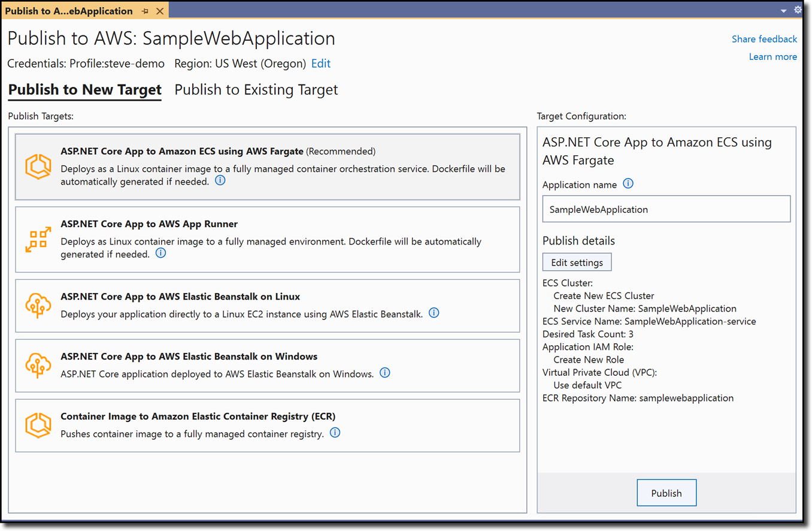This screenshot has width=812, height=531.
Task: Click the Elastic Beanstalk on Windows icon
Action: 38,365
